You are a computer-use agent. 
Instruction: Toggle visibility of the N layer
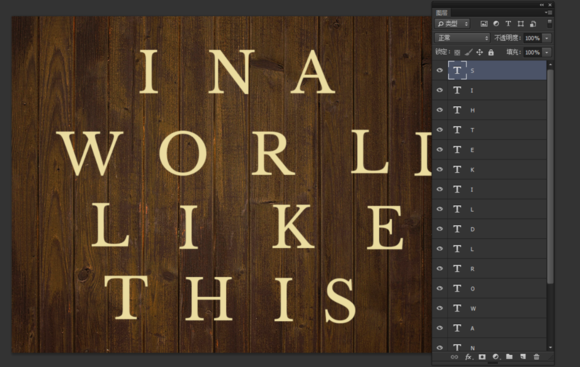(439, 347)
